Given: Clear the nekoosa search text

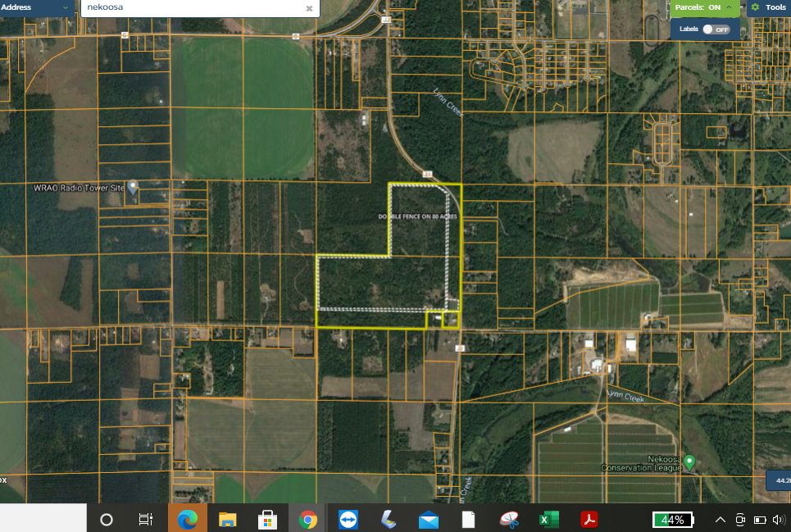Looking at the screenshot, I should tap(309, 8).
